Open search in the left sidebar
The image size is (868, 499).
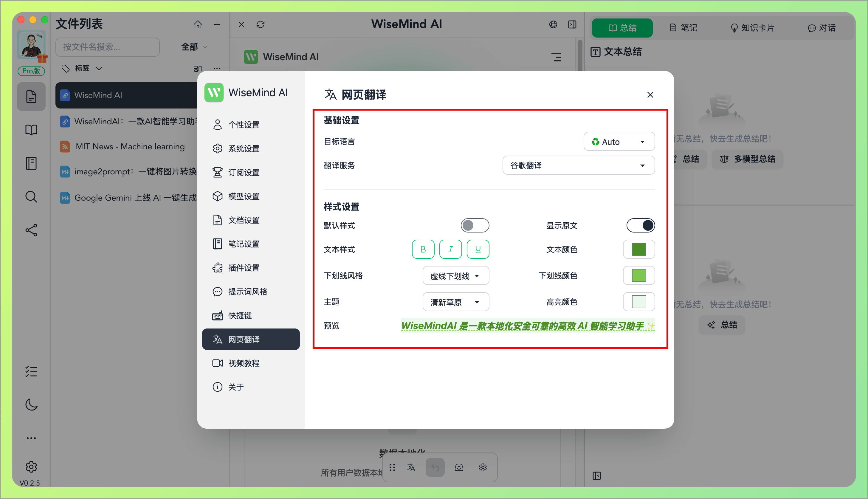[x=31, y=197]
